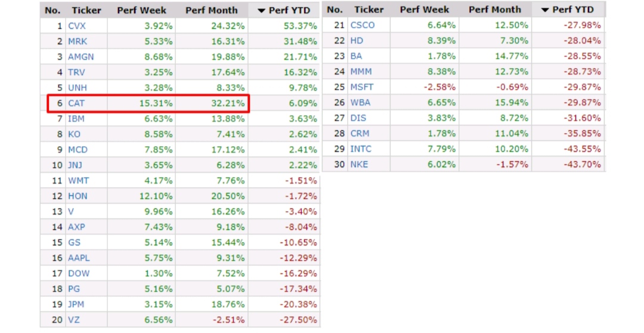Open the V ticker link
This screenshot has height=333, width=644.
click(71, 212)
